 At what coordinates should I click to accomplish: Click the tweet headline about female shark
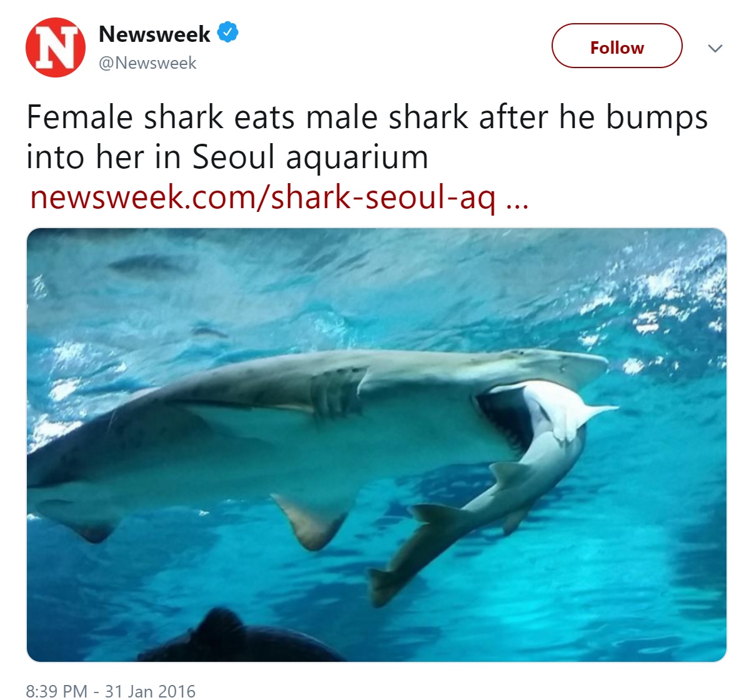[367, 137]
